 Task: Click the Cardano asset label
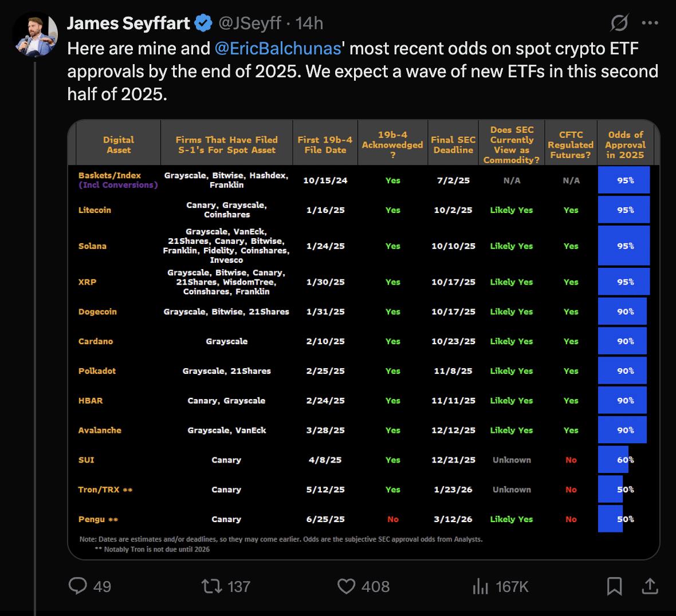pos(96,341)
